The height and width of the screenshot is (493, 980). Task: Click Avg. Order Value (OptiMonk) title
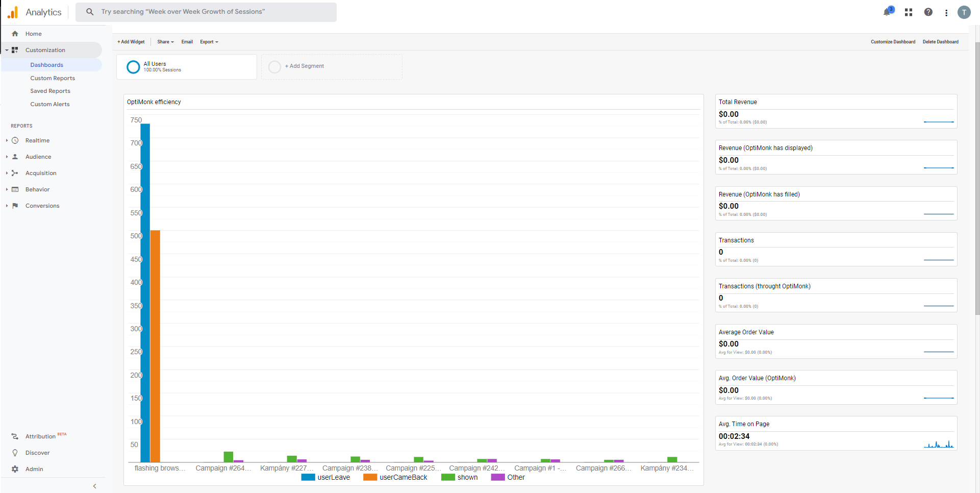757,378
